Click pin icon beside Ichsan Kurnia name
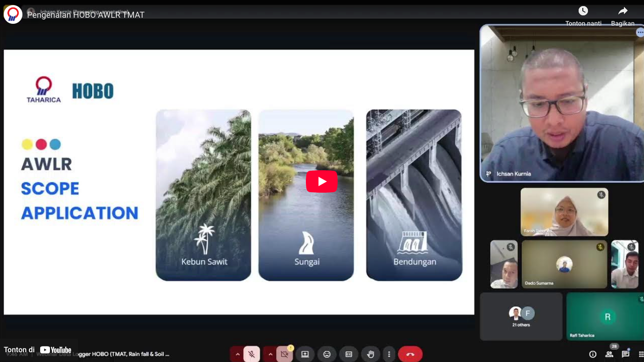 click(488, 174)
